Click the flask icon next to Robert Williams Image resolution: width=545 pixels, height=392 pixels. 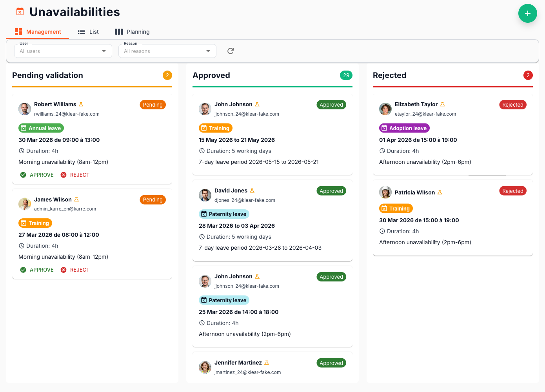(x=81, y=104)
